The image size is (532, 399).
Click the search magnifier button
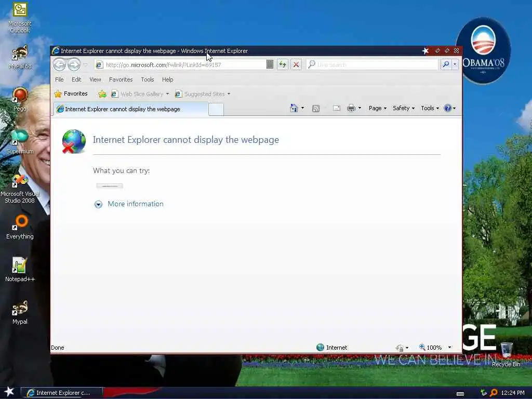[446, 64]
